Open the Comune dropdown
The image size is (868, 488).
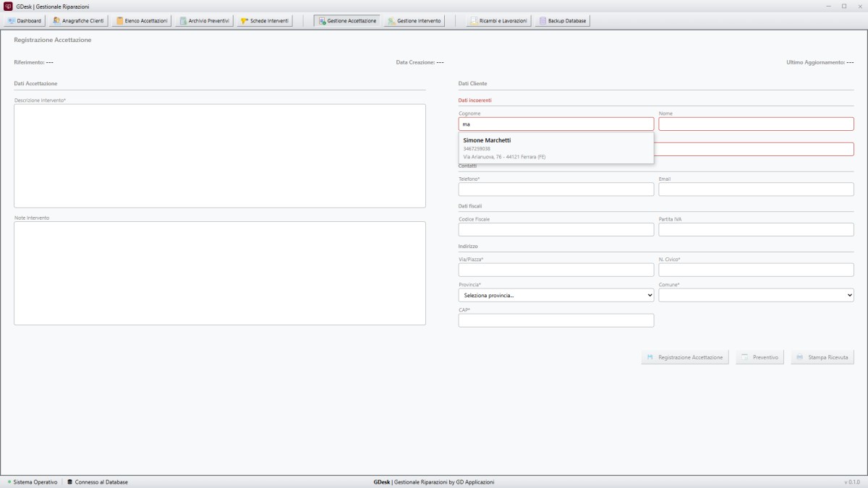pyautogui.click(x=756, y=295)
